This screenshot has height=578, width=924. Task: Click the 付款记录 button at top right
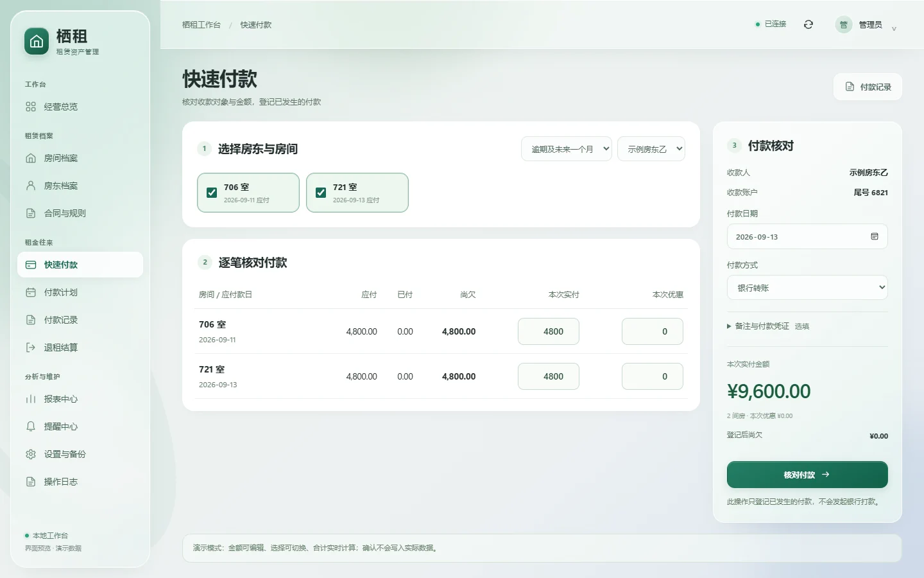point(868,87)
